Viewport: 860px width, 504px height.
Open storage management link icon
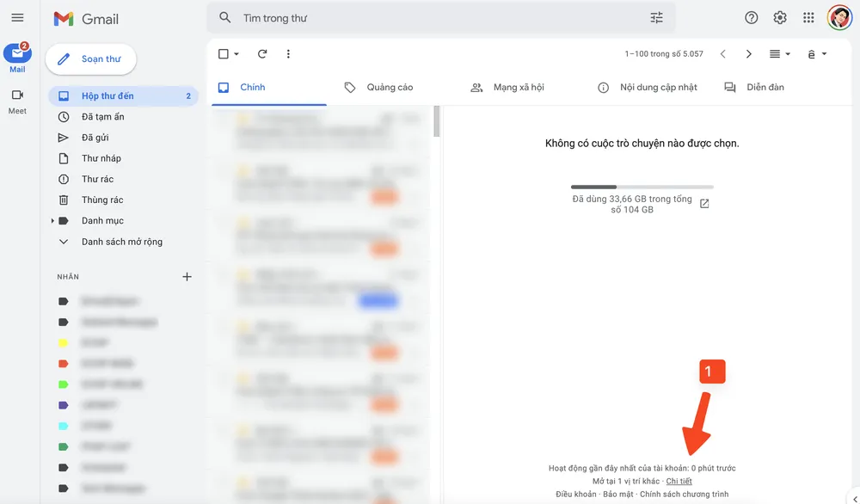[704, 204]
